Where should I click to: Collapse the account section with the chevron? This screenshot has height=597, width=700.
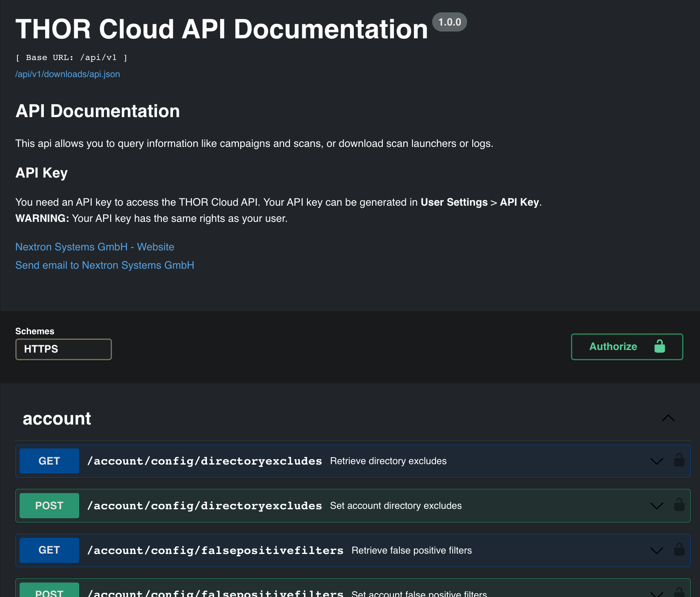[x=668, y=418]
